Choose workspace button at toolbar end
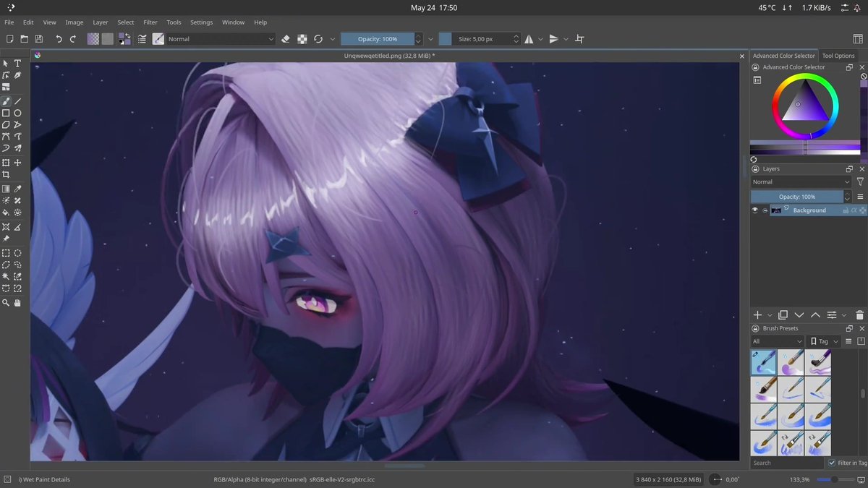Screen dimensions: 868x488 (858, 39)
